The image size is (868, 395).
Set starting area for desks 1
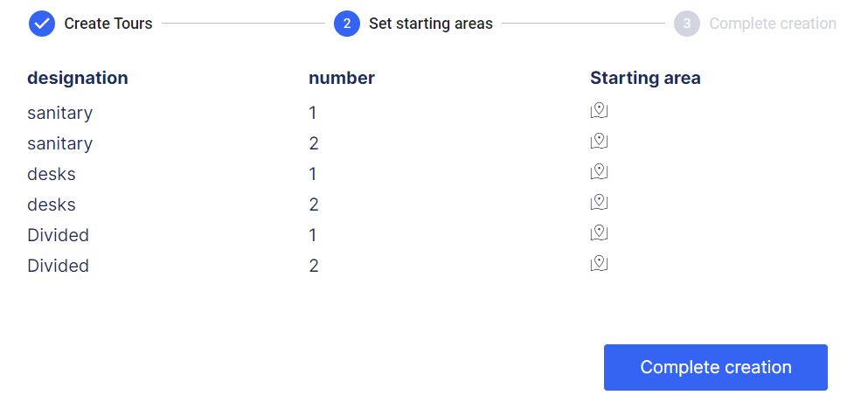click(599, 172)
